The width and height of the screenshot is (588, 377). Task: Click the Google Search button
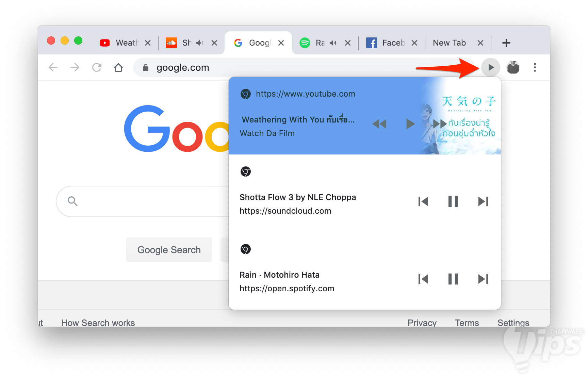click(x=169, y=250)
